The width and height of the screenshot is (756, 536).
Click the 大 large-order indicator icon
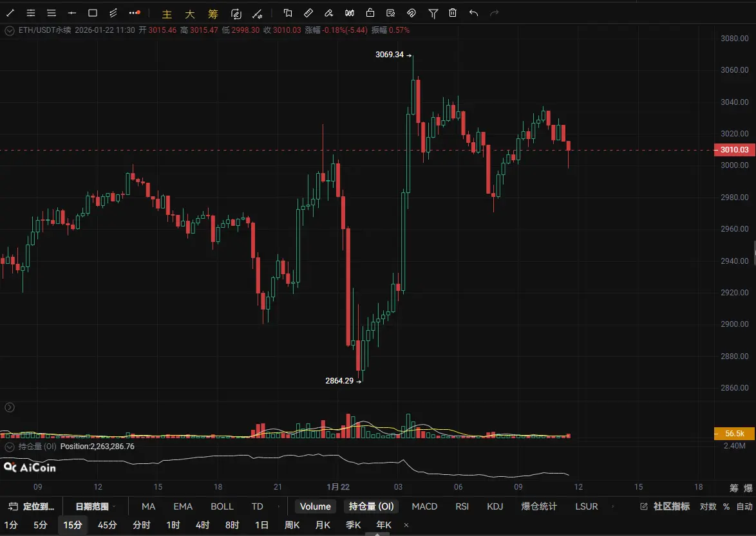click(x=190, y=14)
